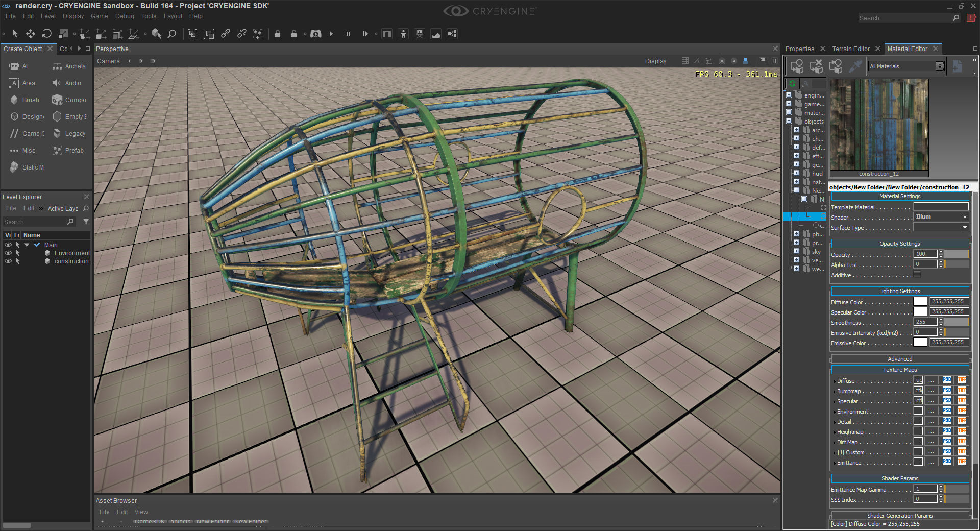Click the PSD button in the Diffuse row
This screenshot has height=531, width=980.
click(947, 380)
